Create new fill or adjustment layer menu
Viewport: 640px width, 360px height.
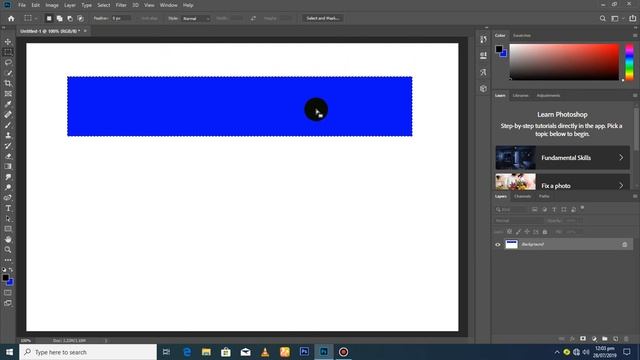[594, 339]
